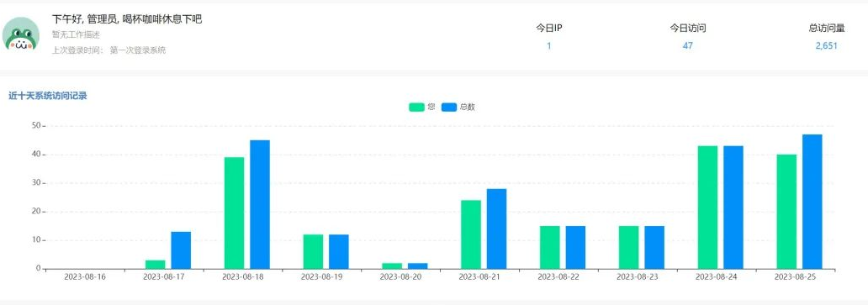Click the 总访问量 value 2,651
The height and width of the screenshot is (305, 868).
826,46
